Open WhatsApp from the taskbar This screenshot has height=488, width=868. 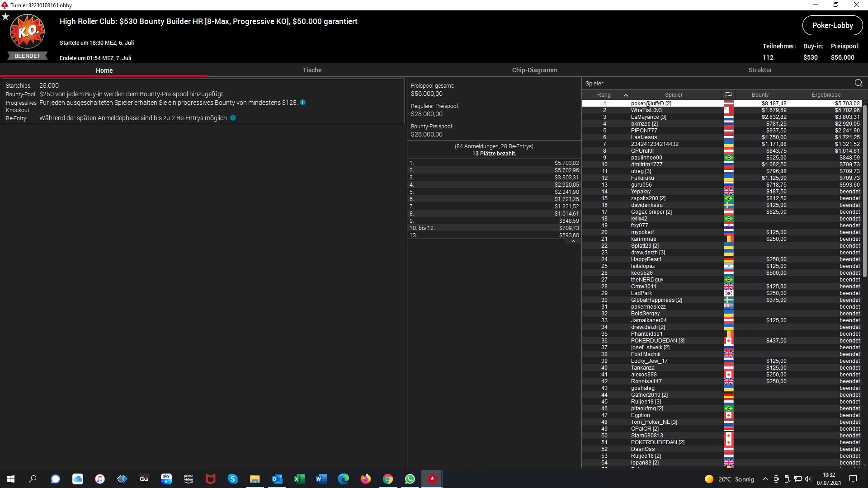coord(410,479)
